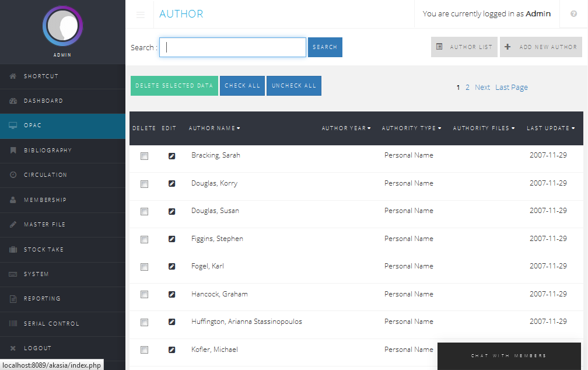The image size is (588, 370).
Task: Sort by the Author Name column header
Action: (x=214, y=128)
